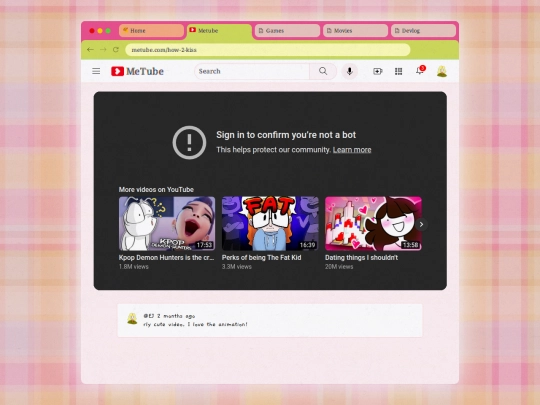Go forward with the browser forward arrow
Screen dimensions: 540x405
coord(103,50)
